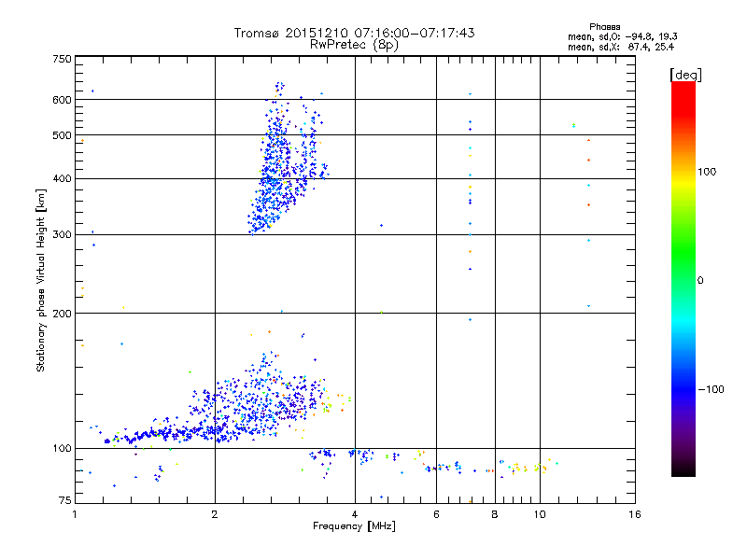Click the x-axis '4' tick label
This screenshot has height=560, width=747.
pos(355,514)
